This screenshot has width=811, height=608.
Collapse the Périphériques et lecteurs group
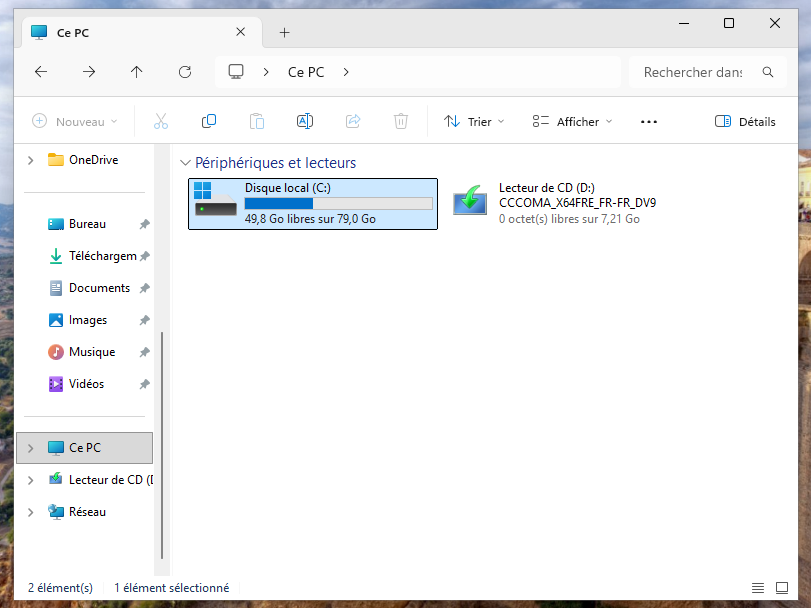(184, 163)
